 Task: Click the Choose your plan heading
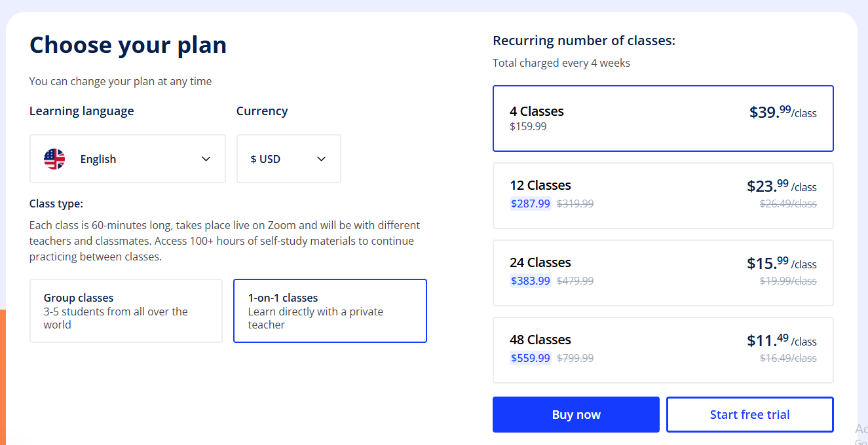point(128,45)
